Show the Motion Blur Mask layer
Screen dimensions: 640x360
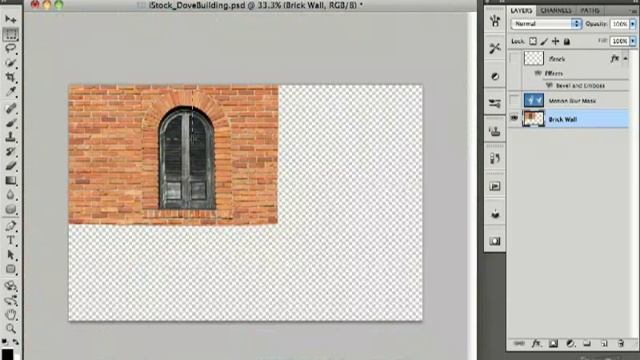pos(514,100)
